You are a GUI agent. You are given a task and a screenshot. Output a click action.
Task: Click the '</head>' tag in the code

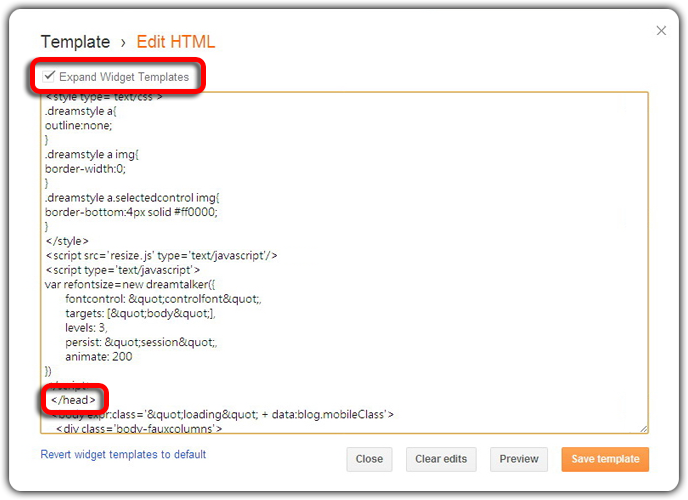73,400
